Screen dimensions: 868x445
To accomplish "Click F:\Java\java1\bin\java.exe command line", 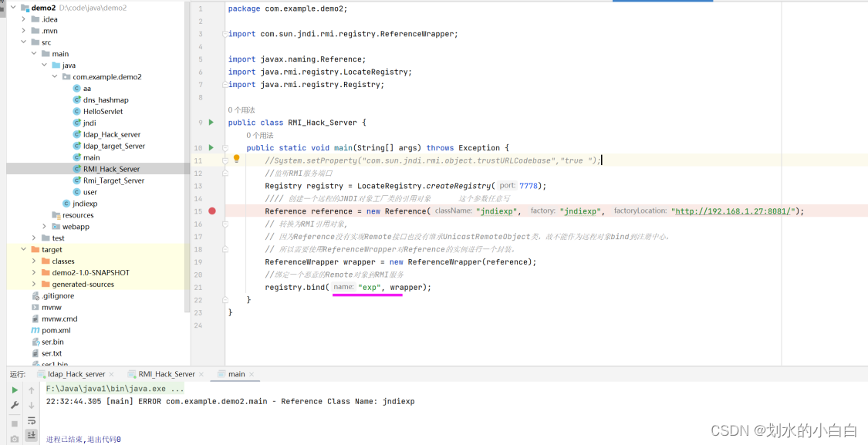I will pos(115,389).
